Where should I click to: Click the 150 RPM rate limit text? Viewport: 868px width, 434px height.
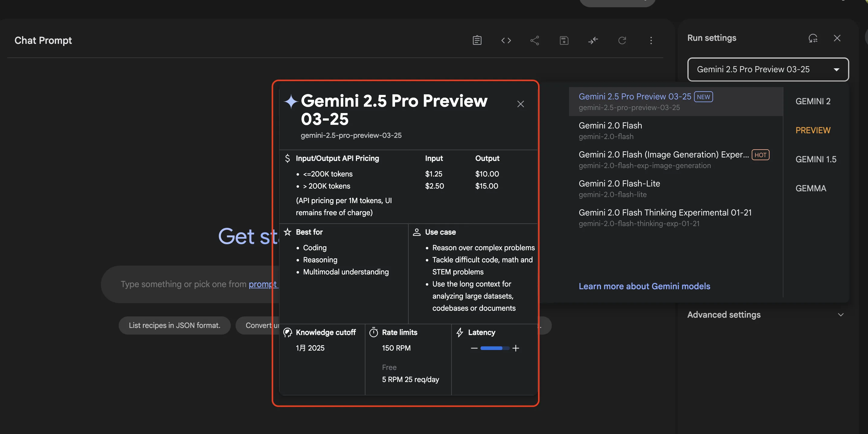(x=396, y=348)
